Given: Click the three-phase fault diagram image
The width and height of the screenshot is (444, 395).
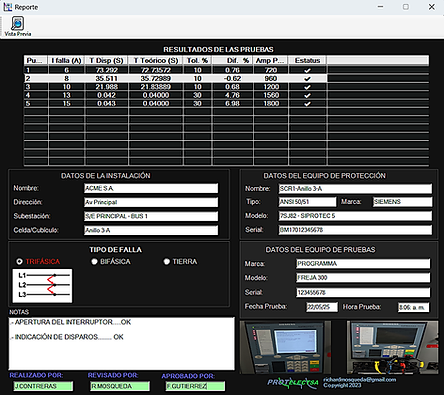Looking at the screenshot, I should (42, 286).
